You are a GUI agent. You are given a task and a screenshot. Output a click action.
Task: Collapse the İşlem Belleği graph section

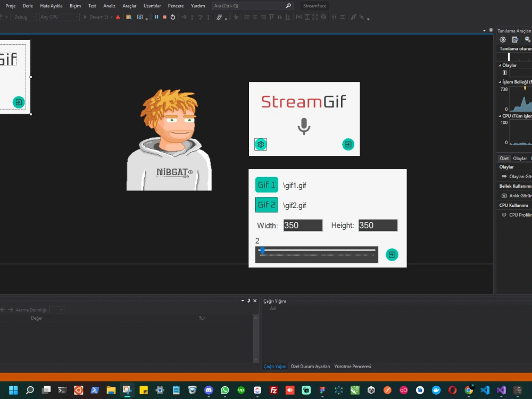click(x=500, y=82)
